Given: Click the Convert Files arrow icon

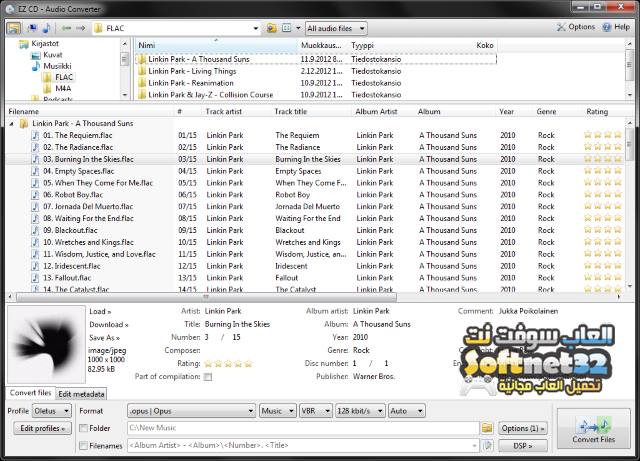Looking at the screenshot, I should [x=593, y=425].
